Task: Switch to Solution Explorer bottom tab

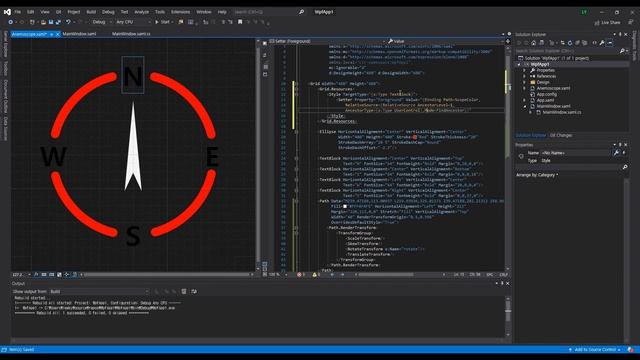Action: pos(531,136)
